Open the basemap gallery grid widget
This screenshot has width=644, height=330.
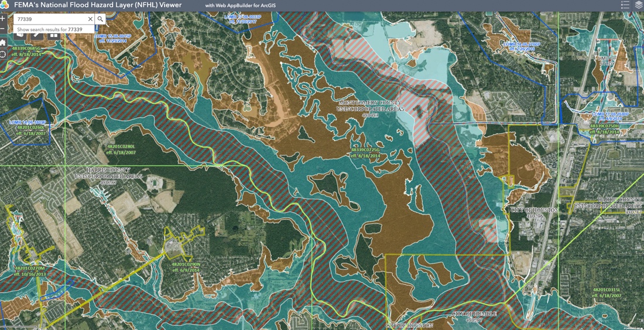click(x=53, y=35)
